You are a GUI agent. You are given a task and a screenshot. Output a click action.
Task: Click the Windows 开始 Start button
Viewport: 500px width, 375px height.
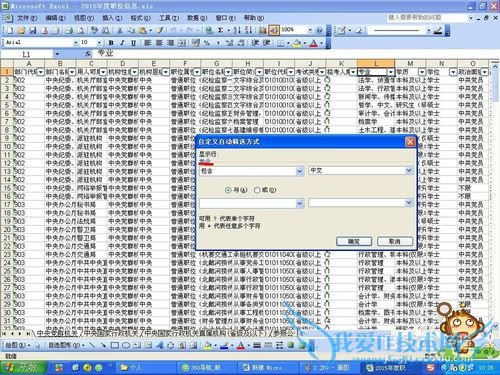[x=23, y=367]
